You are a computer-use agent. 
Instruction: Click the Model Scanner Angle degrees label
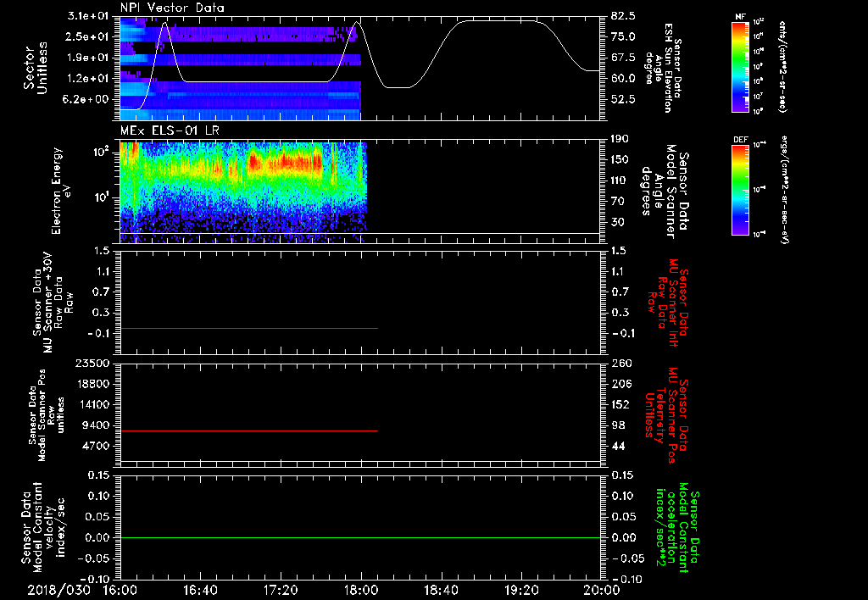[x=665, y=191]
